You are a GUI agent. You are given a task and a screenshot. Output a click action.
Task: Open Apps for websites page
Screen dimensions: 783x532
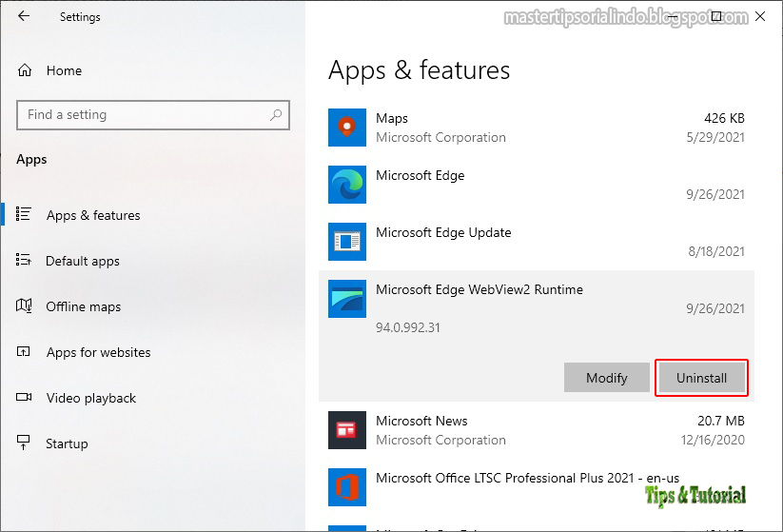click(98, 352)
